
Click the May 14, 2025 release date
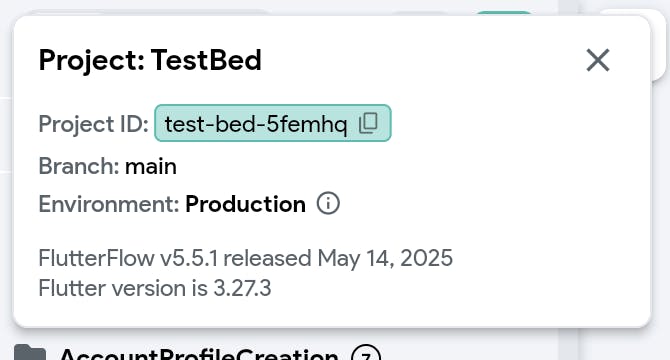pyautogui.click(x=385, y=258)
